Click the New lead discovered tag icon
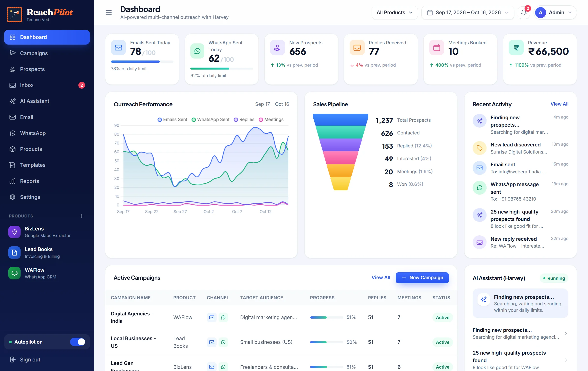This screenshot has height=371, width=588. coord(479,148)
